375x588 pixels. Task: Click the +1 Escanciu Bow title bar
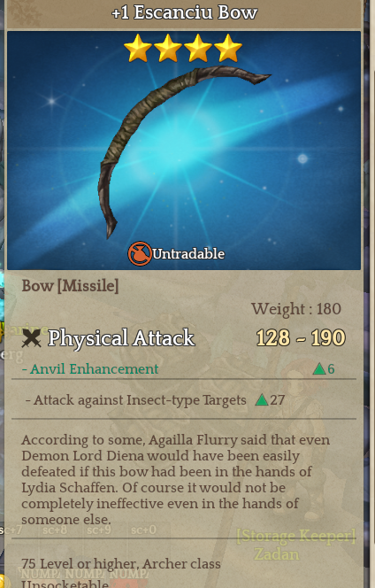pyautogui.click(x=184, y=13)
